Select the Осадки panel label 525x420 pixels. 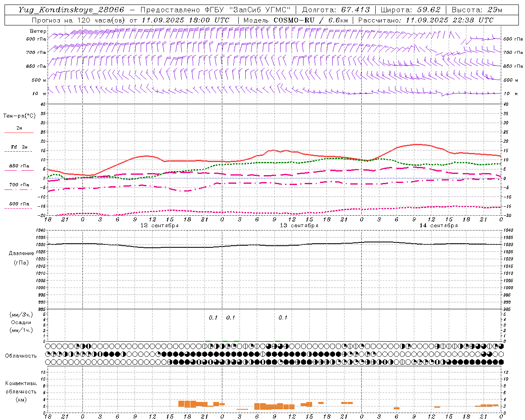tap(21, 322)
